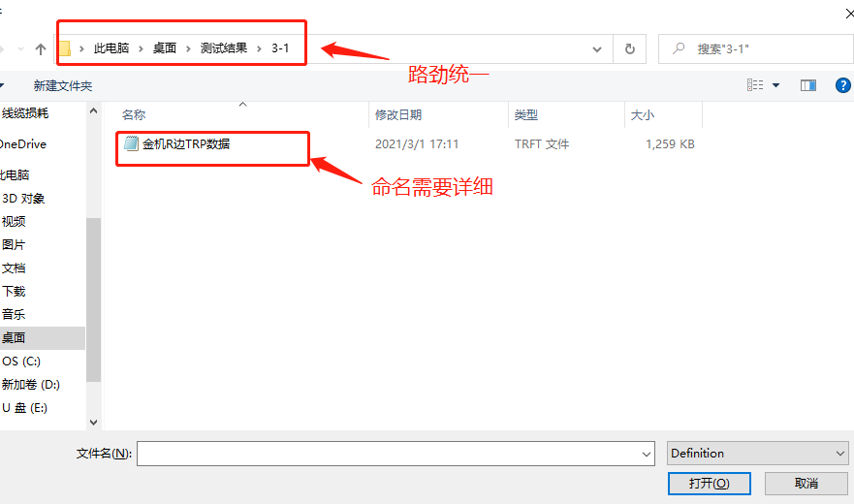Sort by the 修改日期 column header
854x504 pixels.
398,115
